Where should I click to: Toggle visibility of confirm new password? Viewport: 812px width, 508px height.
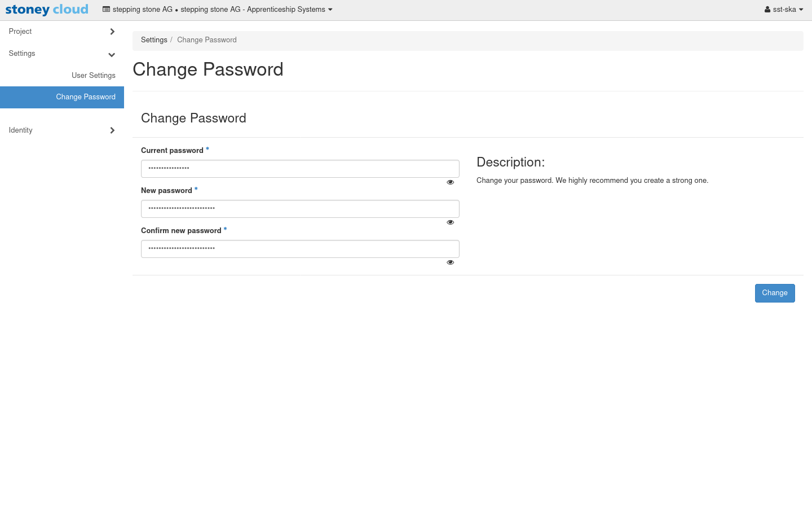coord(450,262)
